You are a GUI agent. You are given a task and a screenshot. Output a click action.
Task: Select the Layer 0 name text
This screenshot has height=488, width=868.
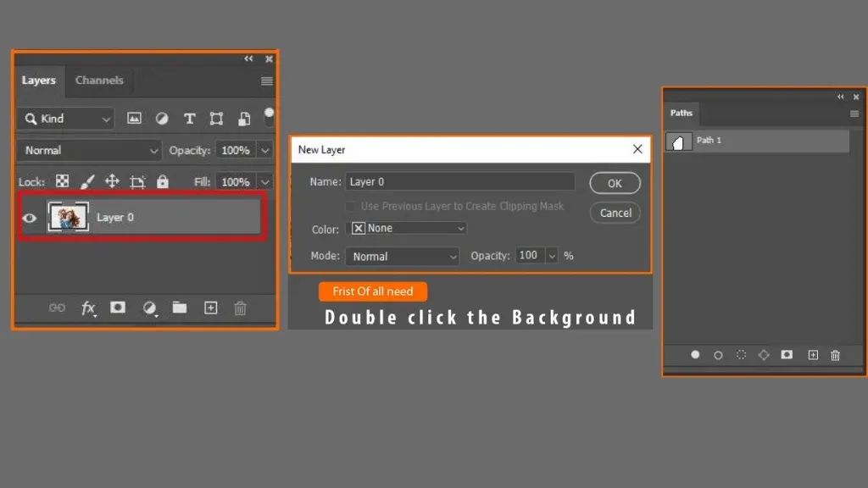point(115,218)
